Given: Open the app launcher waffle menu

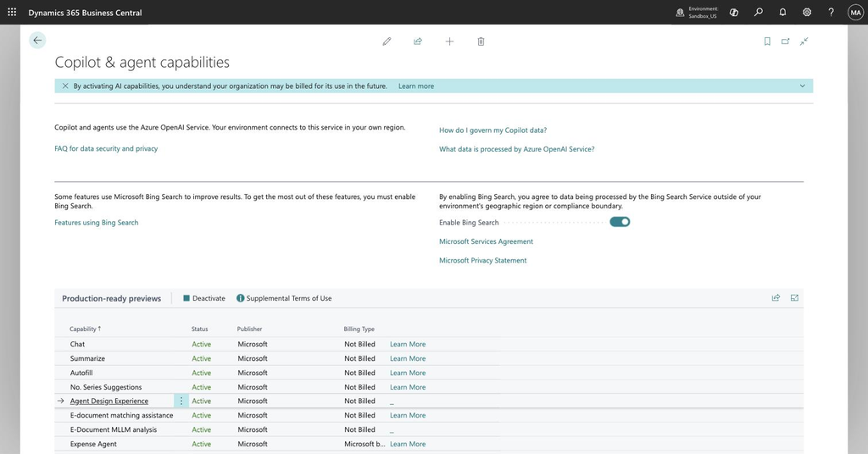Looking at the screenshot, I should click(x=12, y=12).
